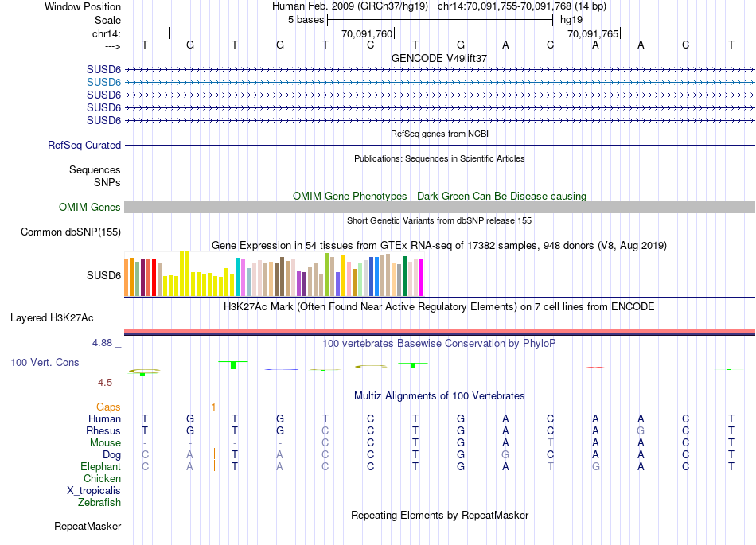Click the pink H3K27Ac signal band
756x545 pixels.
[438, 330]
